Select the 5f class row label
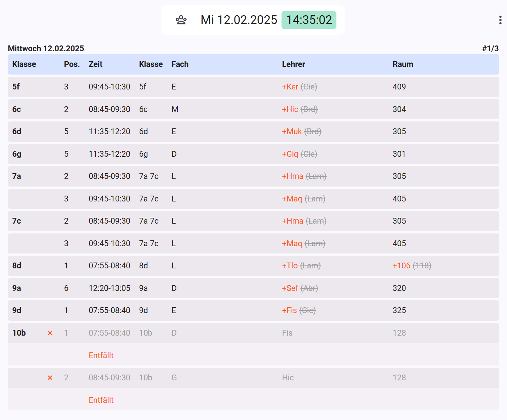Viewport: 507px width, 420px height. pyautogui.click(x=16, y=87)
